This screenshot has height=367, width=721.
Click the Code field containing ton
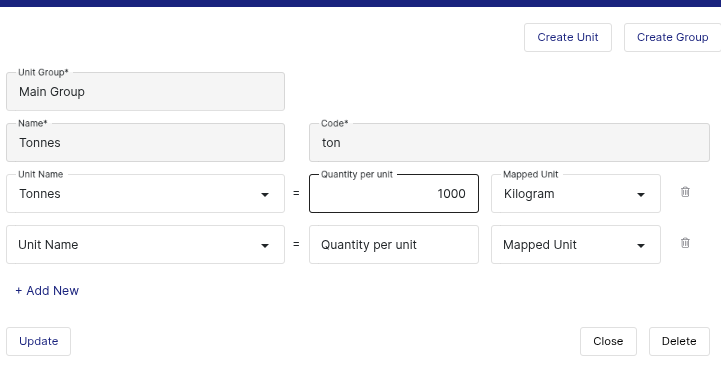(x=509, y=143)
